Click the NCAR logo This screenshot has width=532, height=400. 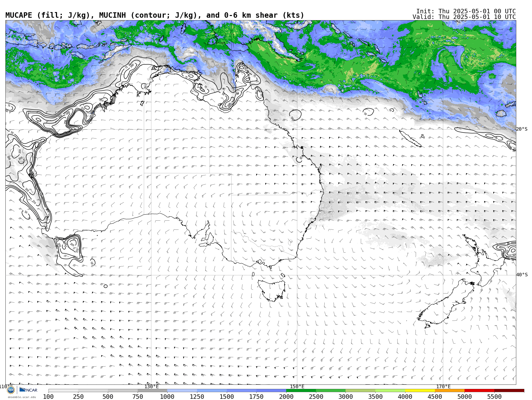pyautogui.click(x=28, y=390)
